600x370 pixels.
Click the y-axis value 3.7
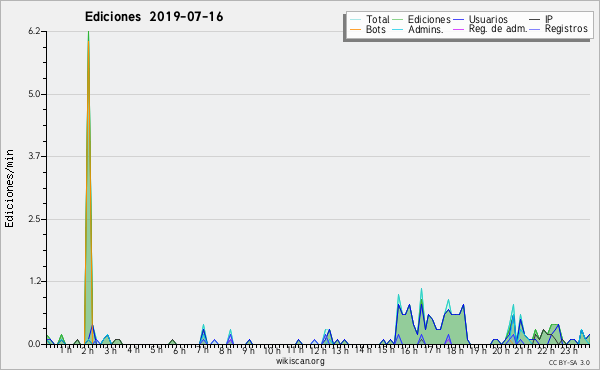(x=34, y=156)
